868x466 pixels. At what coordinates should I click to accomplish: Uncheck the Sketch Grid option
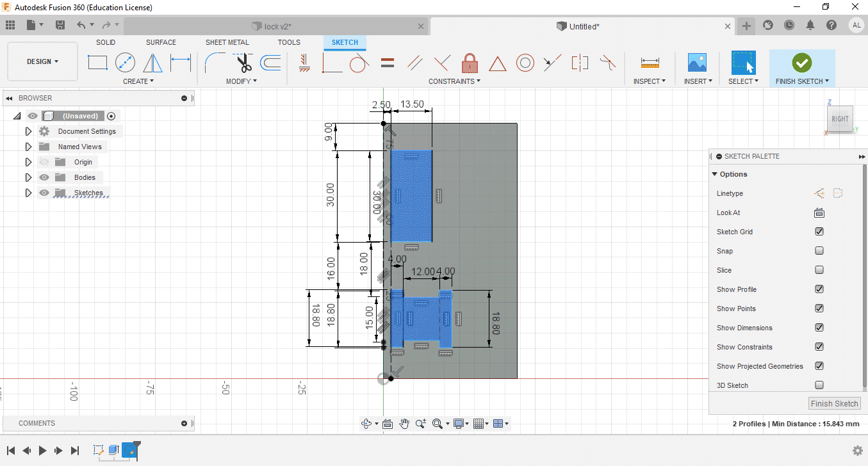[x=819, y=232]
